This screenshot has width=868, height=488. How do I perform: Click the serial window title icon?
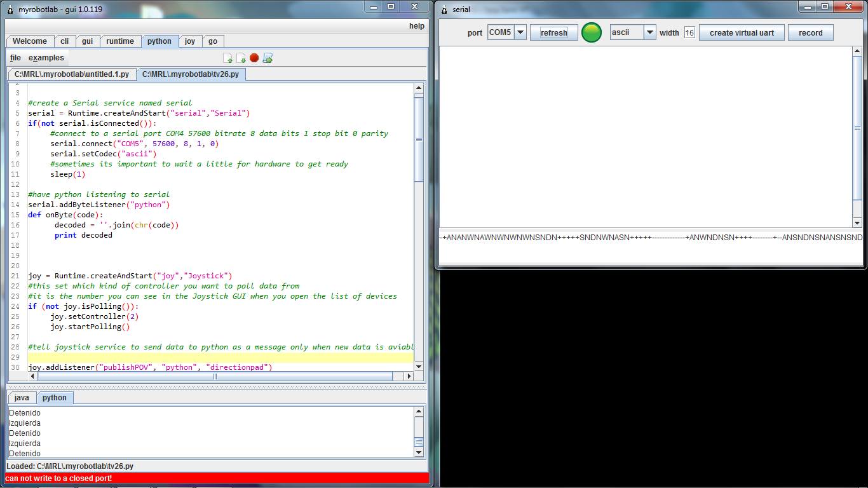pos(445,10)
